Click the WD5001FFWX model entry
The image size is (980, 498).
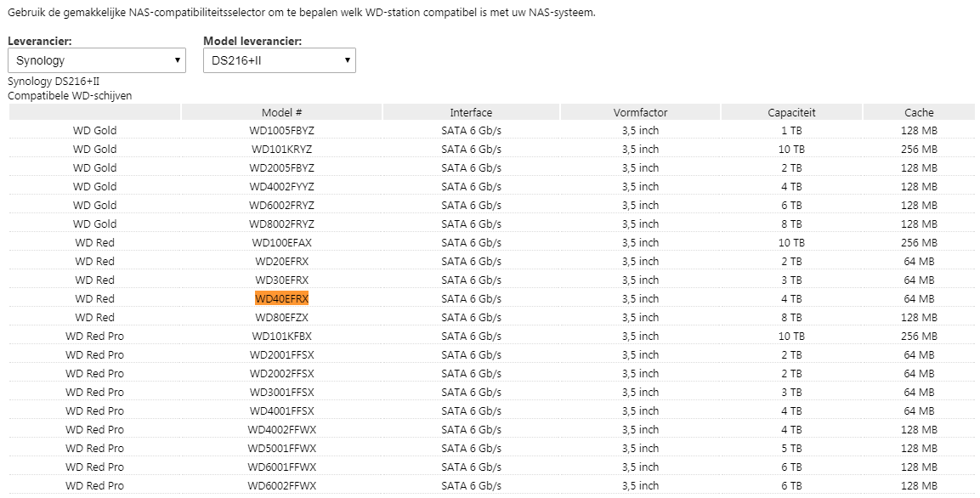click(281, 448)
